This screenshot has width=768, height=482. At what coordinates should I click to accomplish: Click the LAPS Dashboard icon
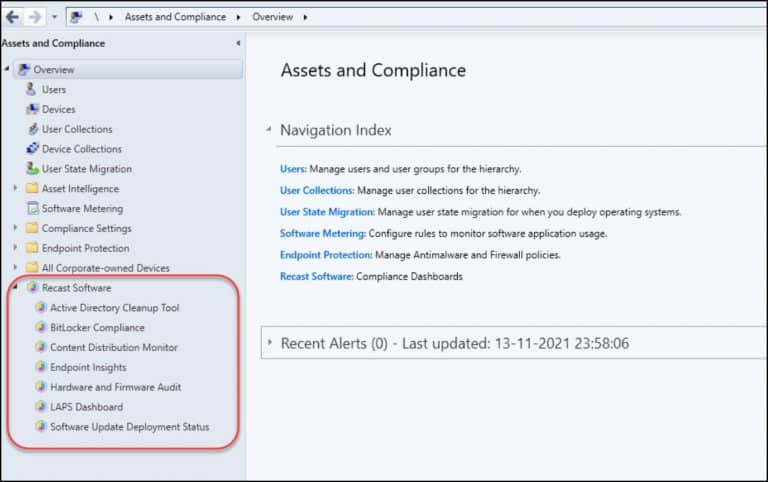pyautogui.click(x=41, y=406)
